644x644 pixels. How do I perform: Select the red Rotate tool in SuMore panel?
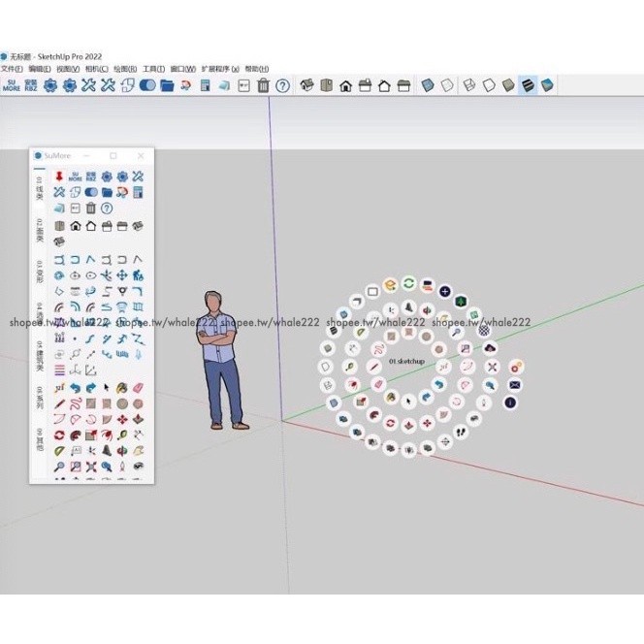click(59, 435)
